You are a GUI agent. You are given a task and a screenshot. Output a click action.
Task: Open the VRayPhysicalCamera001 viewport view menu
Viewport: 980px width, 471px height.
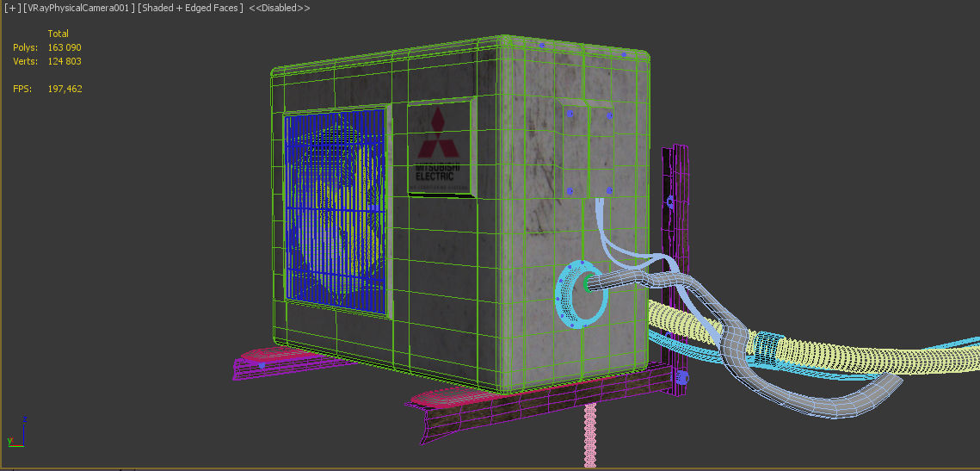coord(79,8)
